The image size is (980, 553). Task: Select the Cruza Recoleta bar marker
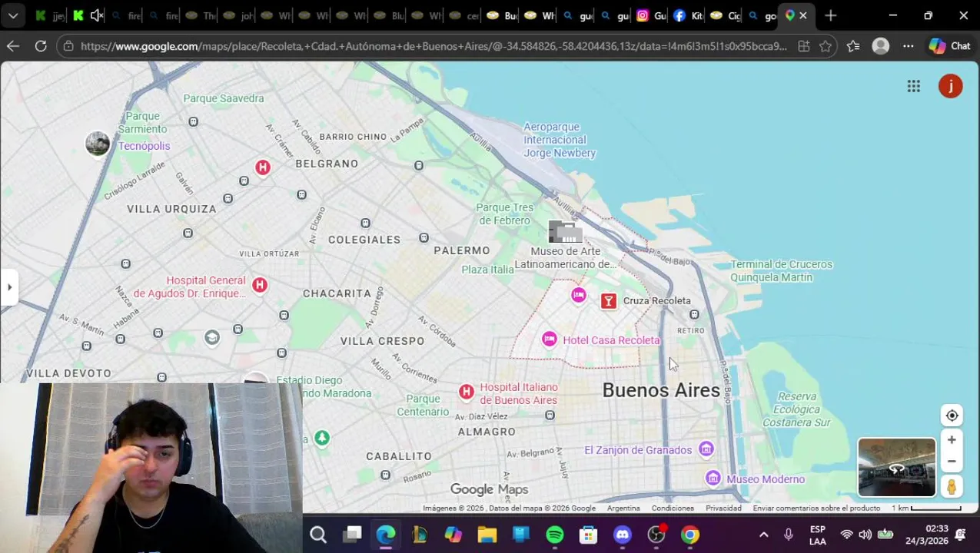tap(608, 301)
